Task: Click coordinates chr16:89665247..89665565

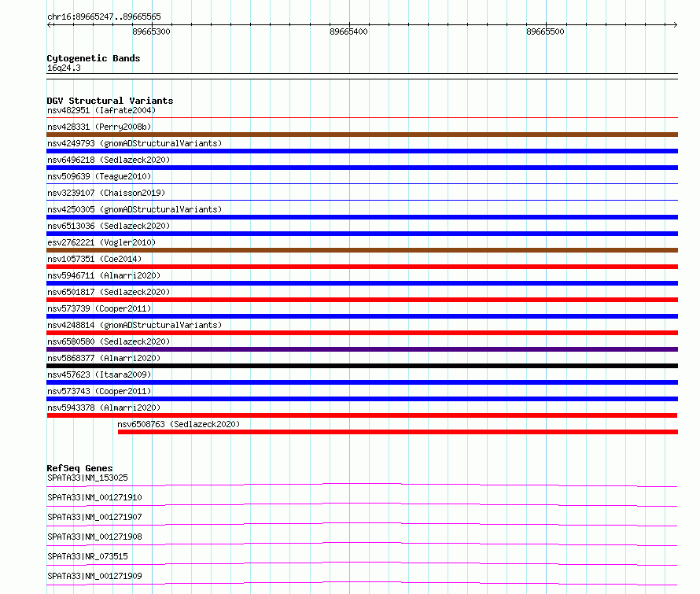Action: click(104, 17)
